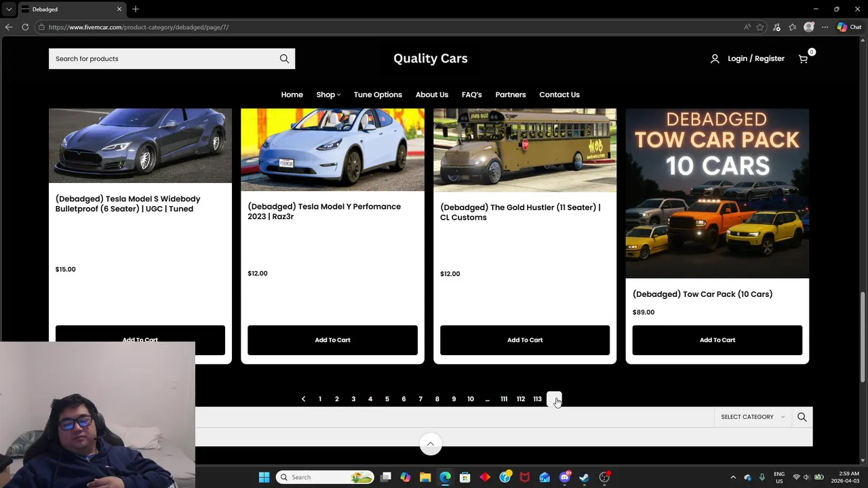Viewport: 868px width, 488px height.
Task: Open The Gold Hustler (11 Seater) title
Action: tap(520, 212)
